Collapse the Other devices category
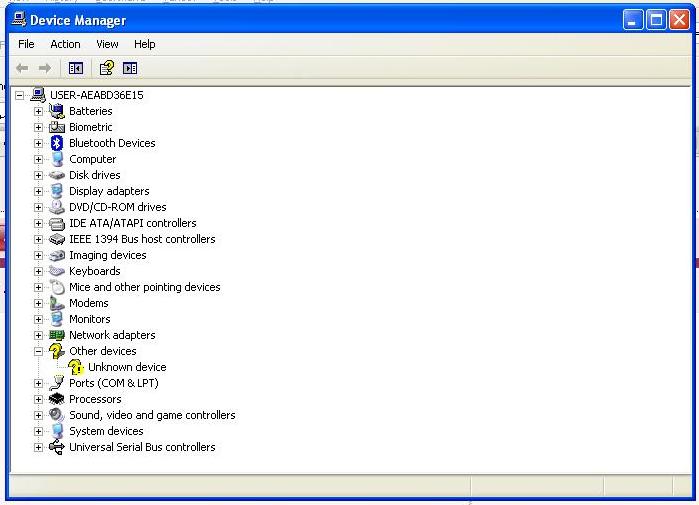This screenshot has height=505, width=699. click(38, 351)
